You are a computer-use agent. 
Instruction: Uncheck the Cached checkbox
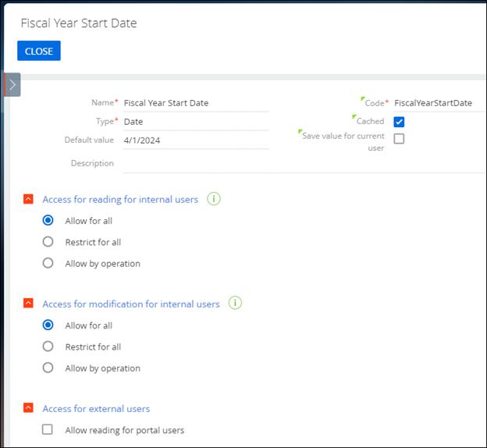point(399,122)
